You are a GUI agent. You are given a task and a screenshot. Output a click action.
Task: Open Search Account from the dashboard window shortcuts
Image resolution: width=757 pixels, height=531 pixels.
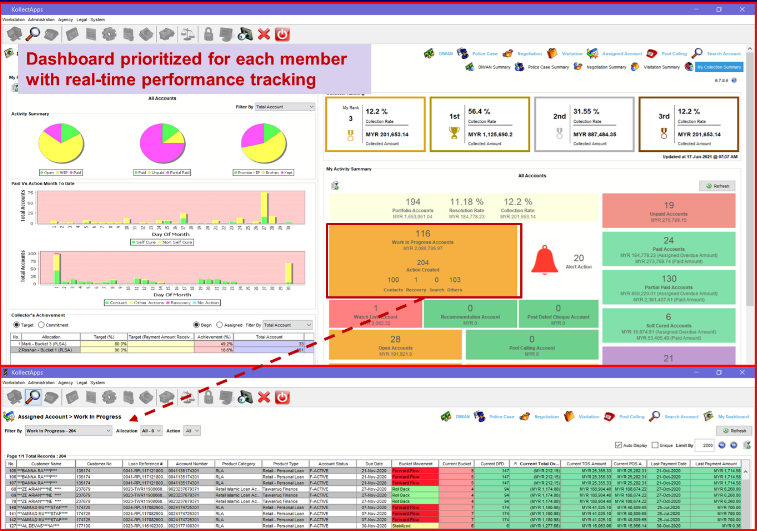tap(716, 54)
